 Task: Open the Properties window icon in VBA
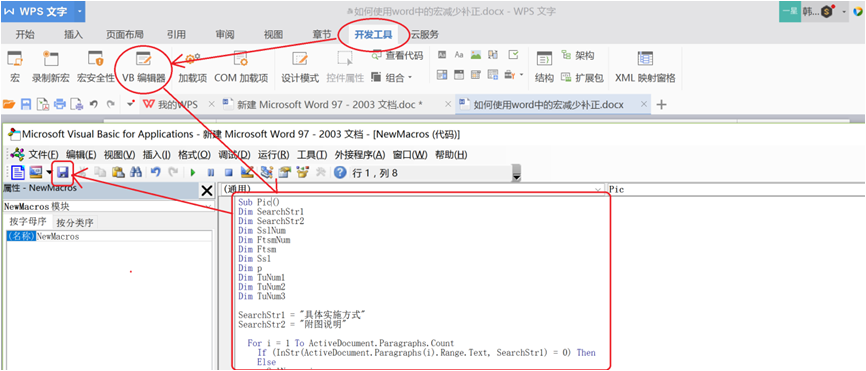284,172
